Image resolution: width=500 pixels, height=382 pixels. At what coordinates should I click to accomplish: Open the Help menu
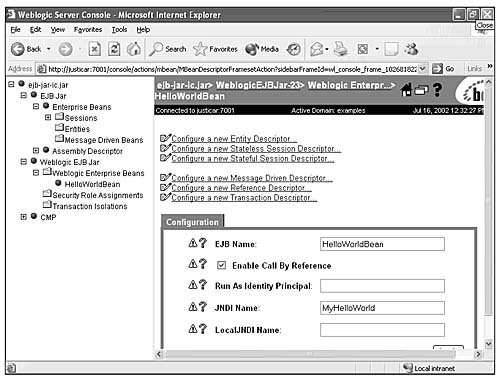(143, 30)
